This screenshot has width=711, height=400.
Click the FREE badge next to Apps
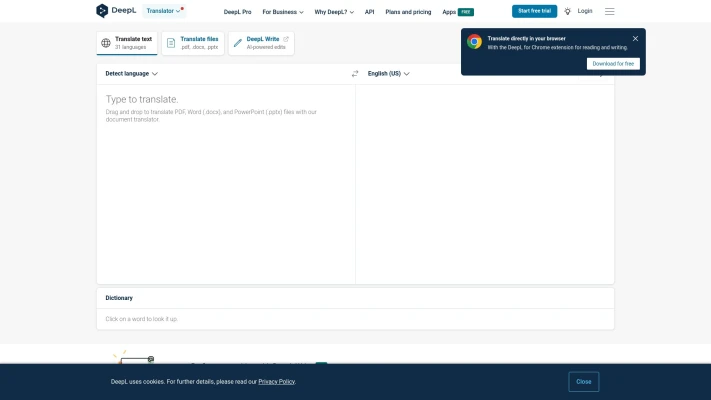tap(466, 12)
